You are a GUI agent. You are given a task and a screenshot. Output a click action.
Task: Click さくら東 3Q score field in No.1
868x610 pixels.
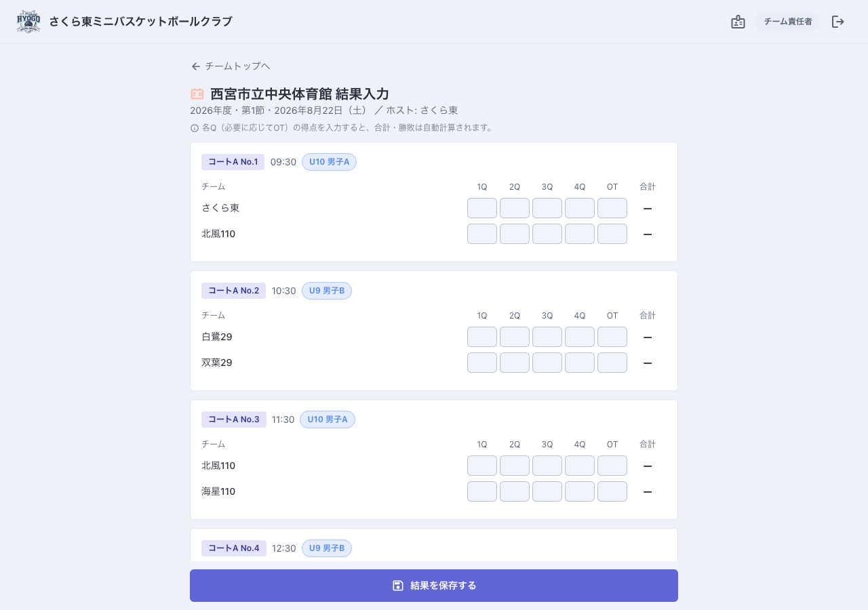[547, 208]
